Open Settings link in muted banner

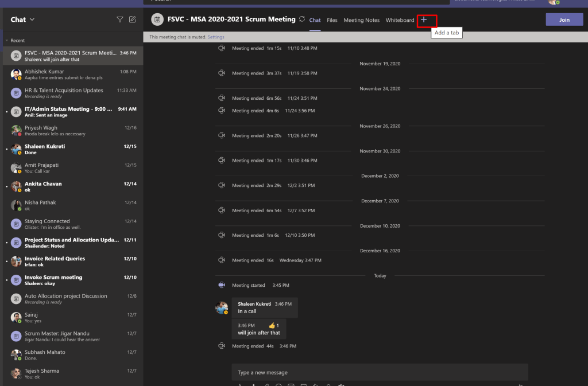point(216,37)
